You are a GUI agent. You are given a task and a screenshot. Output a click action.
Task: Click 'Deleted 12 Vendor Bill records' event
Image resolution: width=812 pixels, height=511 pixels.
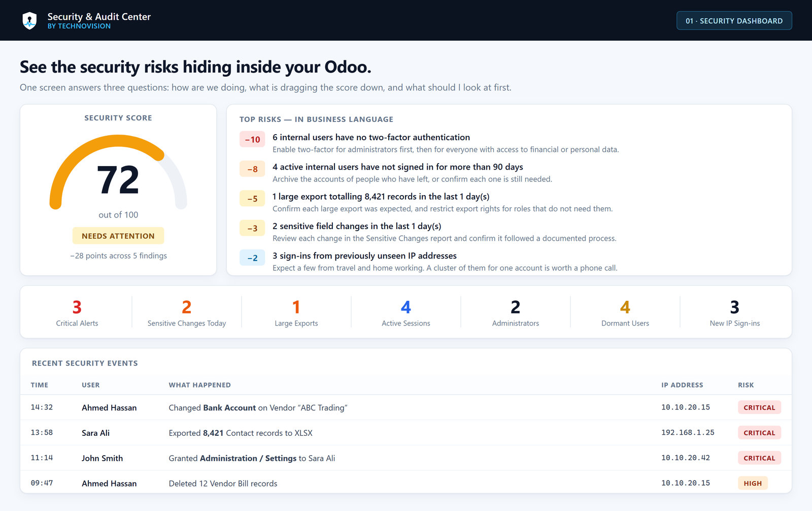coord(223,484)
